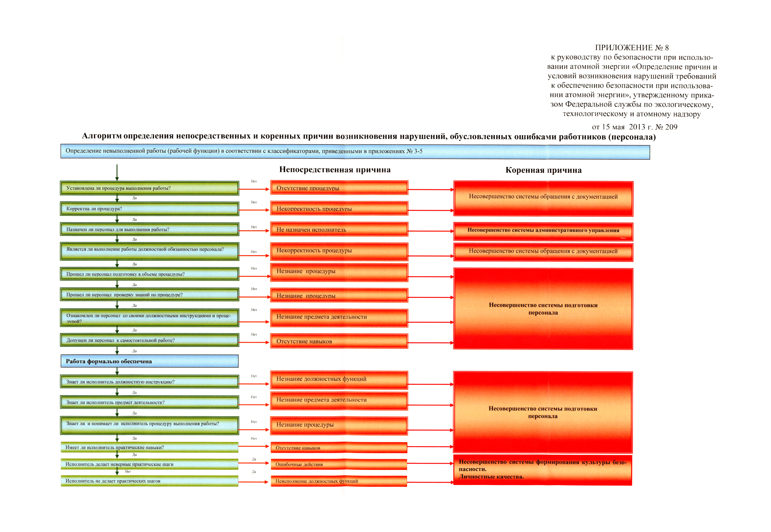This screenshot has height=532, width=771.
Task: Select the red box 'Неисполнение должностных функций'
Action: [x=339, y=481]
